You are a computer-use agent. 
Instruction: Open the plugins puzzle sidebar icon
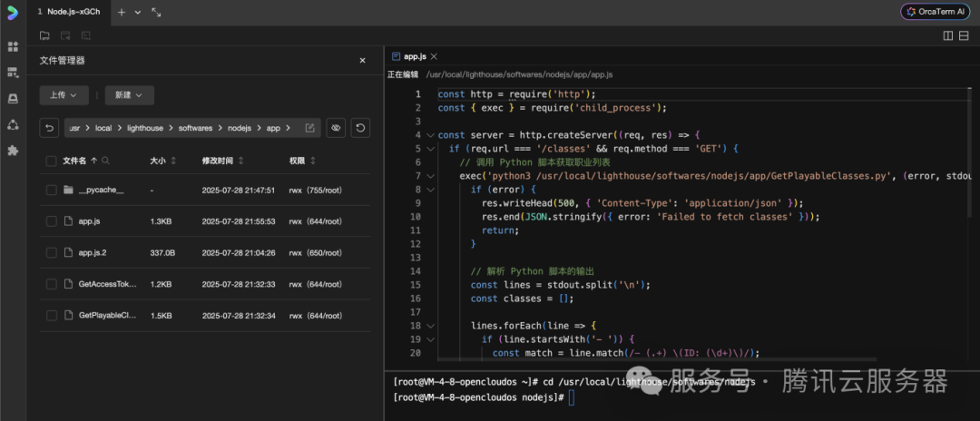tap(13, 151)
